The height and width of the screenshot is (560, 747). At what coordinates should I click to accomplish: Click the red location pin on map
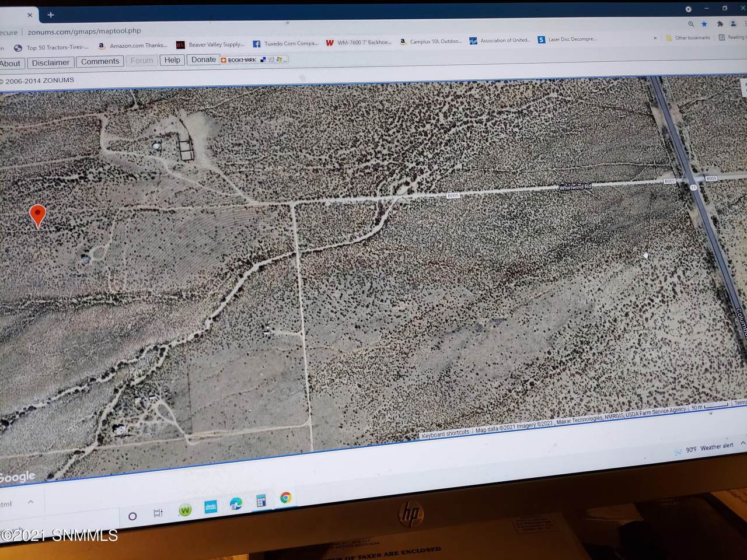(38, 216)
